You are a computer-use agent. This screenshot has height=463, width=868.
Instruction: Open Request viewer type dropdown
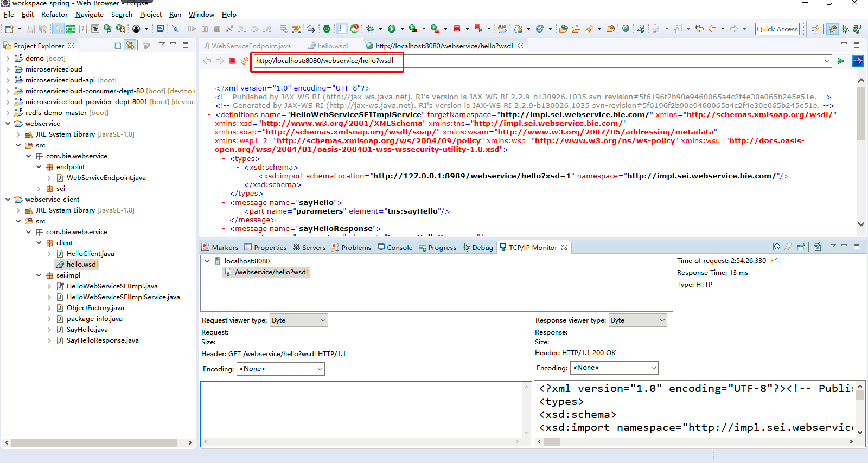tap(298, 320)
